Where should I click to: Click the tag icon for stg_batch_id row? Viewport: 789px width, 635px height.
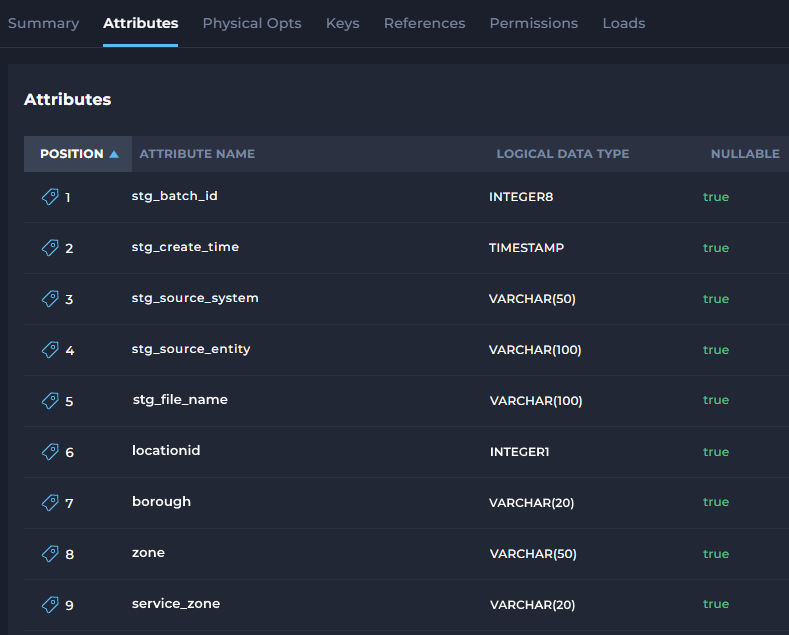coord(50,197)
